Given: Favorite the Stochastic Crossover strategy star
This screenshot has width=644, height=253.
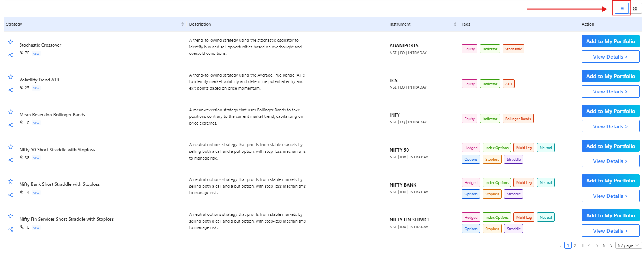Looking at the screenshot, I should pyautogui.click(x=11, y=42).
